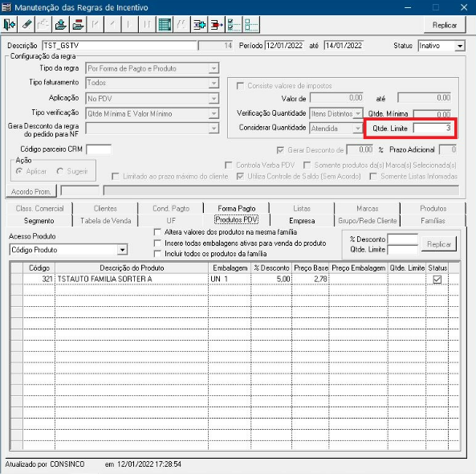The image size is (476, 474).
Task: Switch to Segmento tab
Action: 39,221
